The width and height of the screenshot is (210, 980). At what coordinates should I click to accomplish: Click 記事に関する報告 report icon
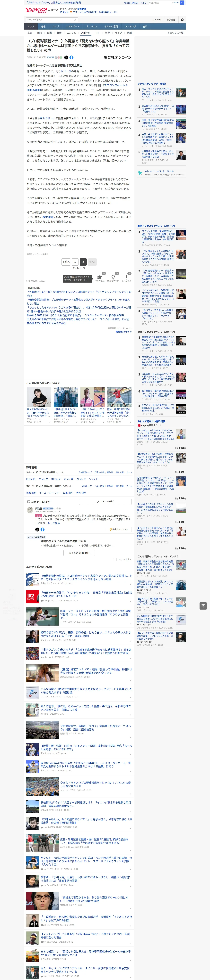(35, 281)
